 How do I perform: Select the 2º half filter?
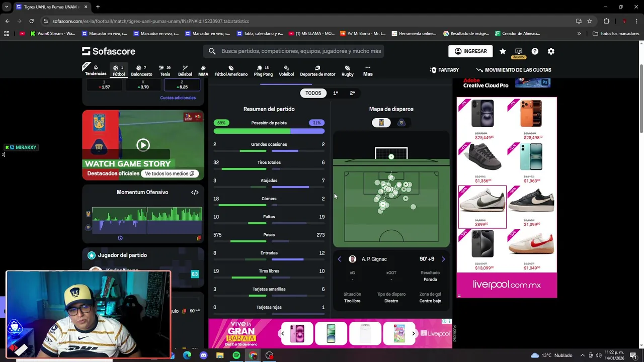tap(352, 93)
